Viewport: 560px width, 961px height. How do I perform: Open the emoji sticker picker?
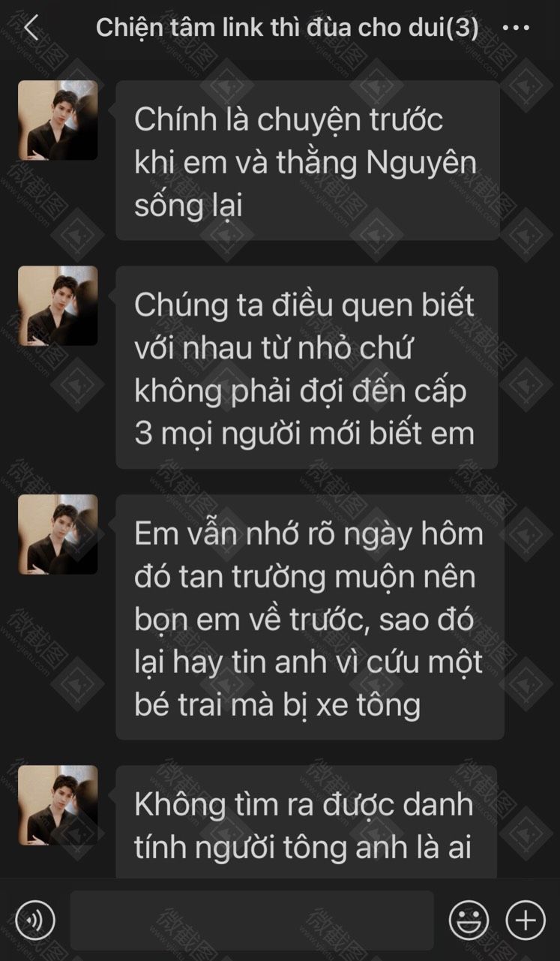(x=469, y=920)
